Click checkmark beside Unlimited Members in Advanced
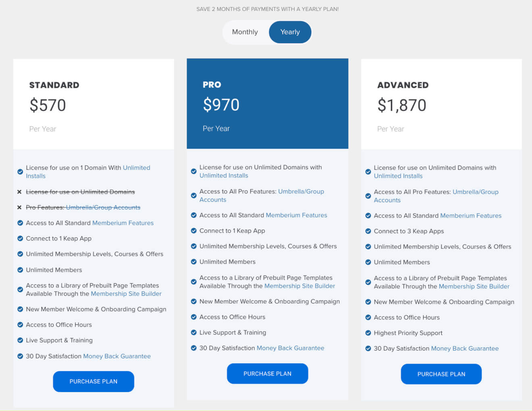The width and height of the screenshot is (532, 411). 368,262
